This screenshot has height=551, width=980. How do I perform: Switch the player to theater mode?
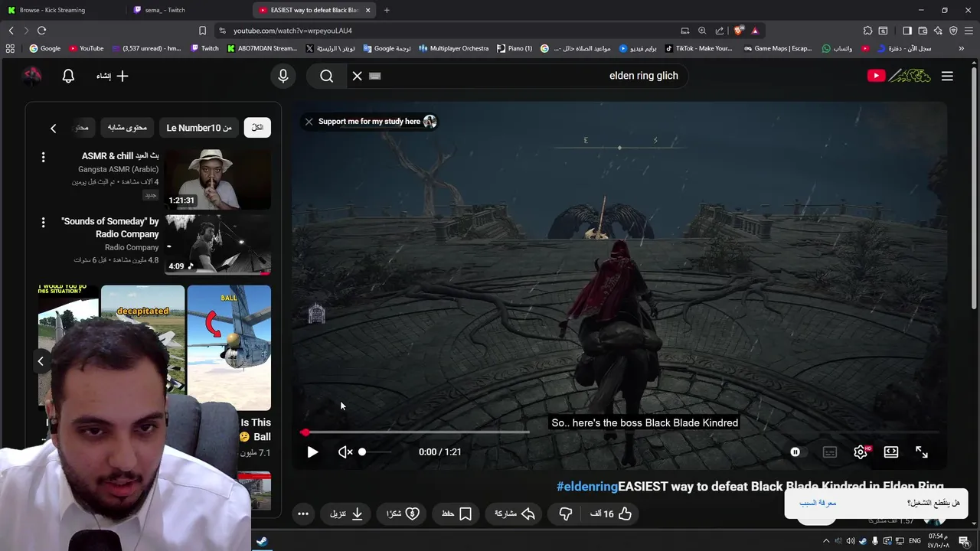tap(891, 452)
